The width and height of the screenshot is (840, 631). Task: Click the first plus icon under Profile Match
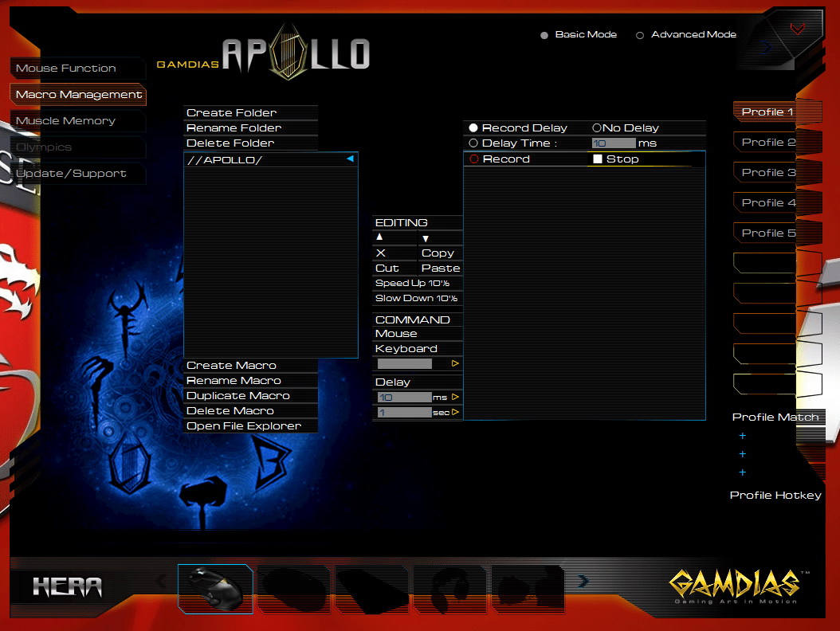[743, 436]
